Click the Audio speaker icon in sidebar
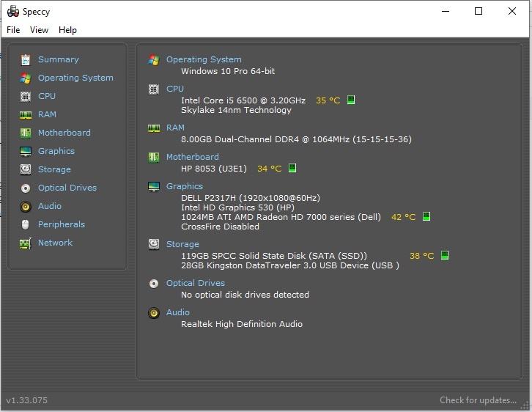The width and height of the screenshot is (532, 412). click(26, 206)
